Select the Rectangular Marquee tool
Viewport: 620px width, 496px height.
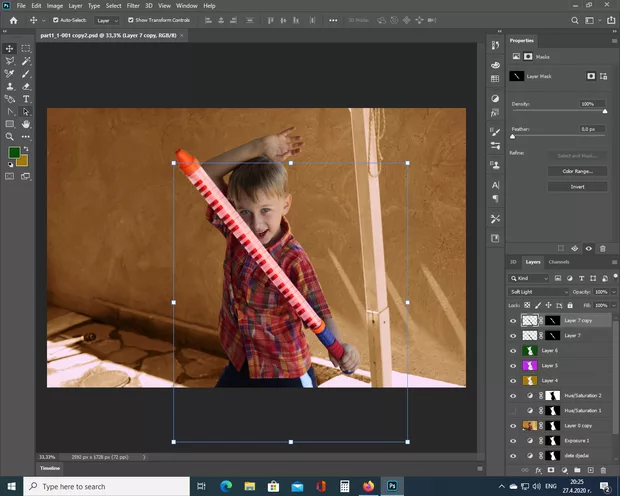[25, 48]
